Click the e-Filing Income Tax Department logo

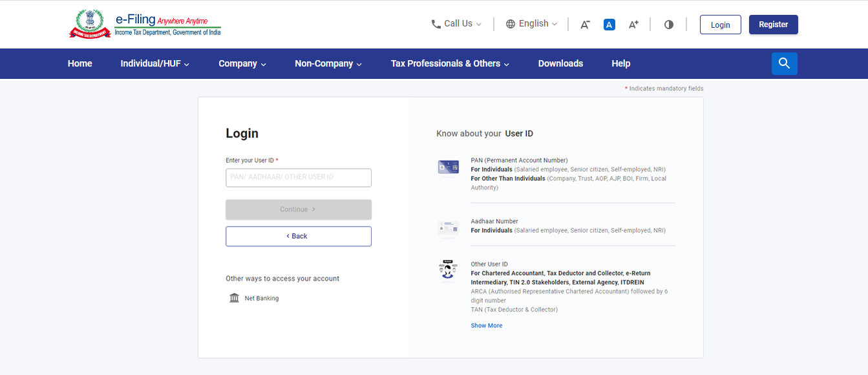coord(143,23)
